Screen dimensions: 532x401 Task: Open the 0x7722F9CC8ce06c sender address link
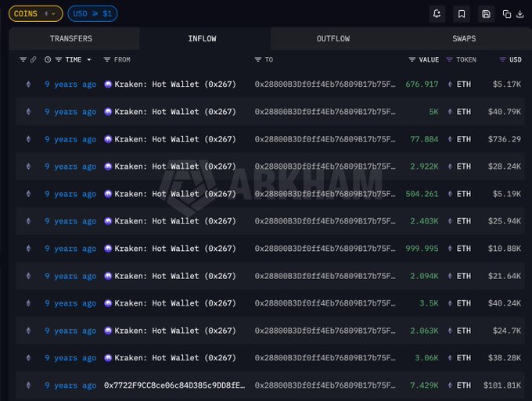click(174, 385)
